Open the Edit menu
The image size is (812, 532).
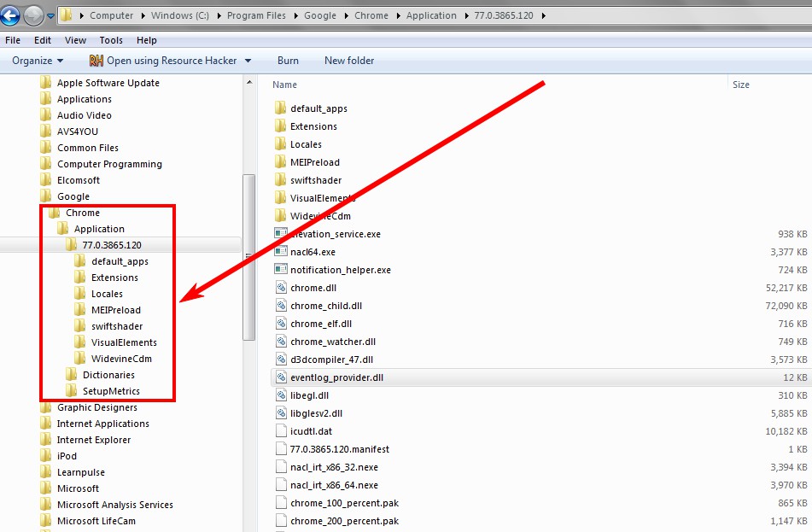tap(43, 40)
